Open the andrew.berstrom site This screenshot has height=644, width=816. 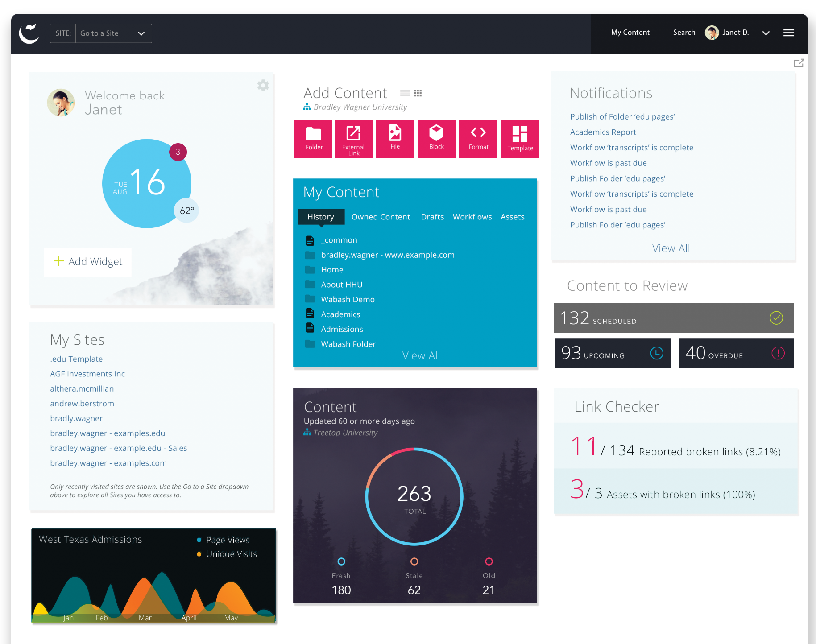(x=82, y=404)
